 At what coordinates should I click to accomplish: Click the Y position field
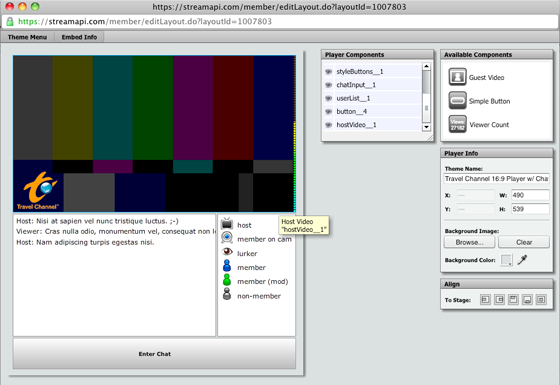(476, 209)
